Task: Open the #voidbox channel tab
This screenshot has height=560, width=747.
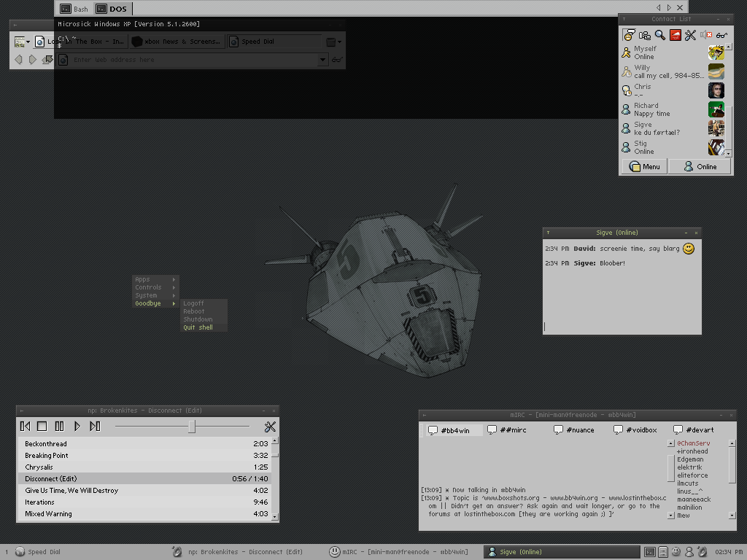Action: point(635,430)
